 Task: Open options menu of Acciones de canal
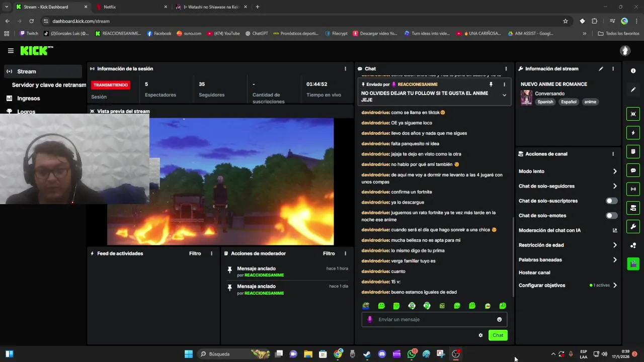[x=613, y=154]
